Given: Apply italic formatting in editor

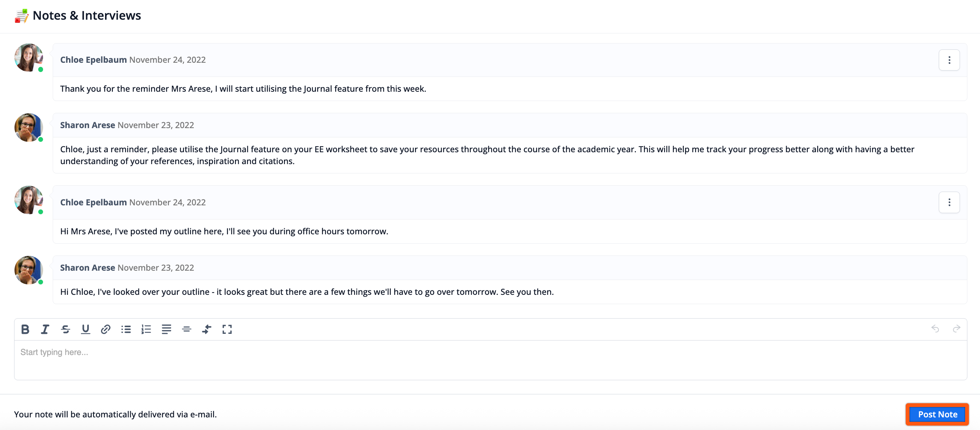Looking at the screenshot, I should [x=45, y=329].
